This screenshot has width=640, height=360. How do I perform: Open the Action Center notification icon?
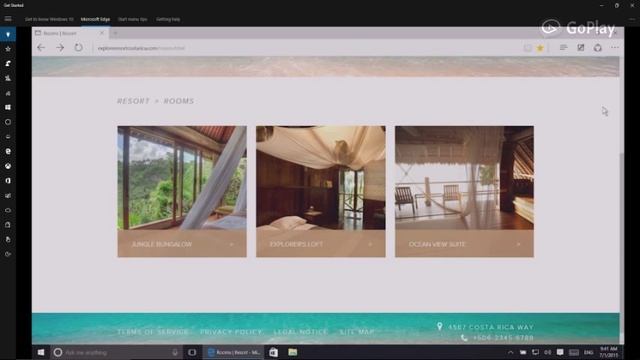coord(560,353)
